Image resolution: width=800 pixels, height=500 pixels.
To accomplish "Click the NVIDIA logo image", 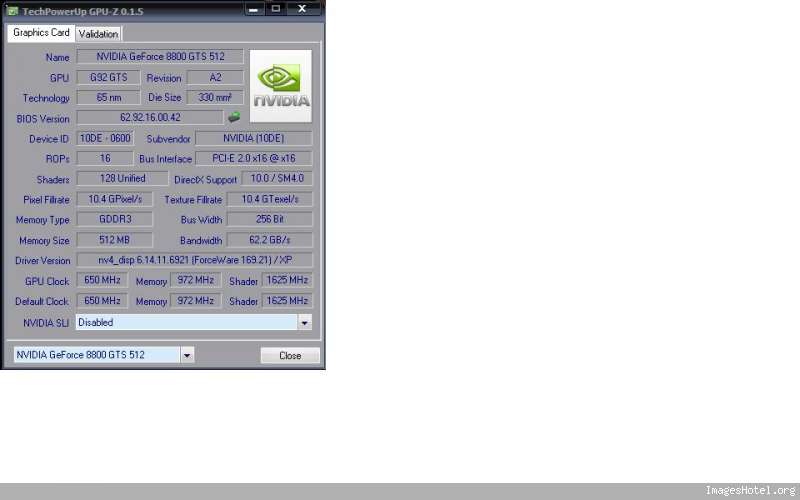I will click(x=280, y=85).
